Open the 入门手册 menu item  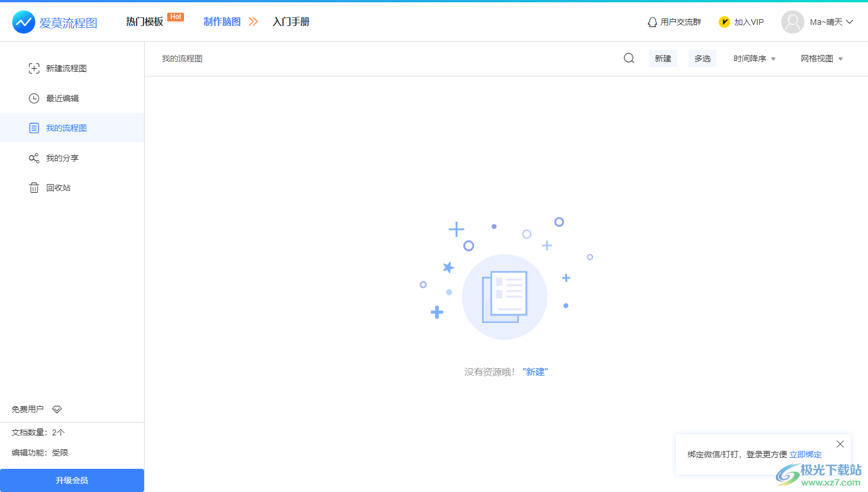pos(291,21)
